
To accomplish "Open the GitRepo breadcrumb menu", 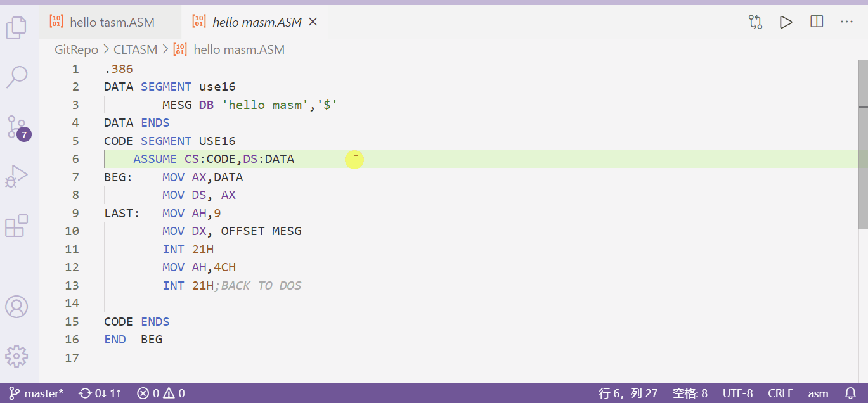I will [x=76, y=49].
